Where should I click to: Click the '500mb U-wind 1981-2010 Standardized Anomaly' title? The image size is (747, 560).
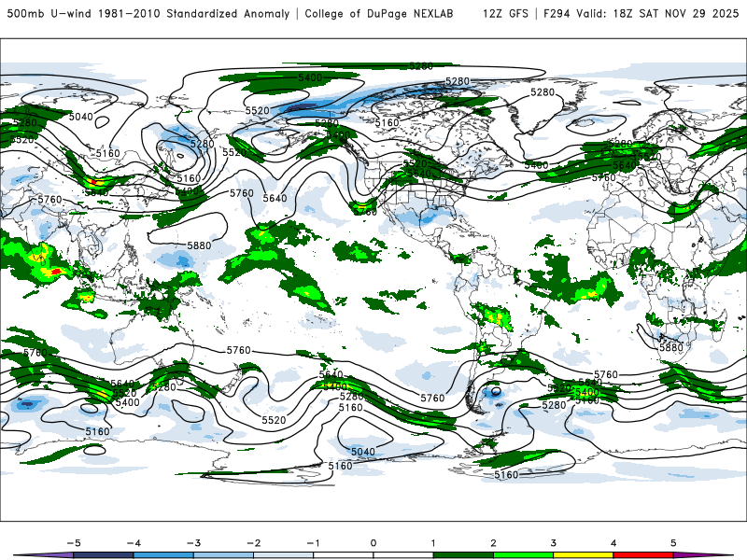pyautogui.click(x=148, y=13)
